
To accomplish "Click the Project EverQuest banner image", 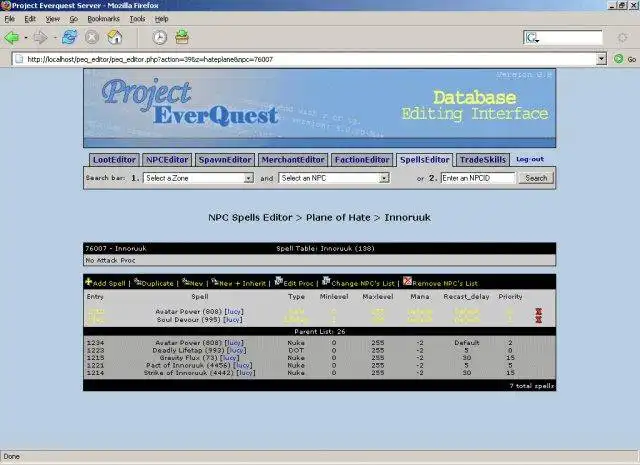I will pos(319,108).
